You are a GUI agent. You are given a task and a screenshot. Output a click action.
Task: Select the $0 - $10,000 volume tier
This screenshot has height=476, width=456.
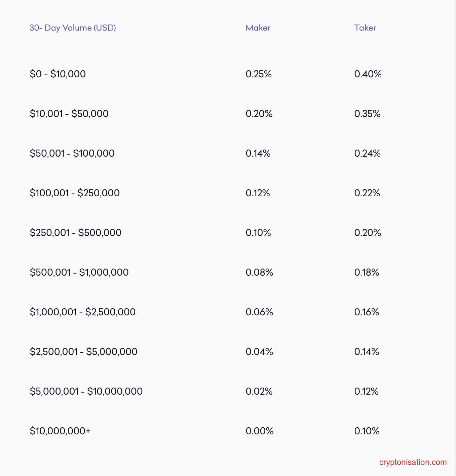(x=58, y=74)
